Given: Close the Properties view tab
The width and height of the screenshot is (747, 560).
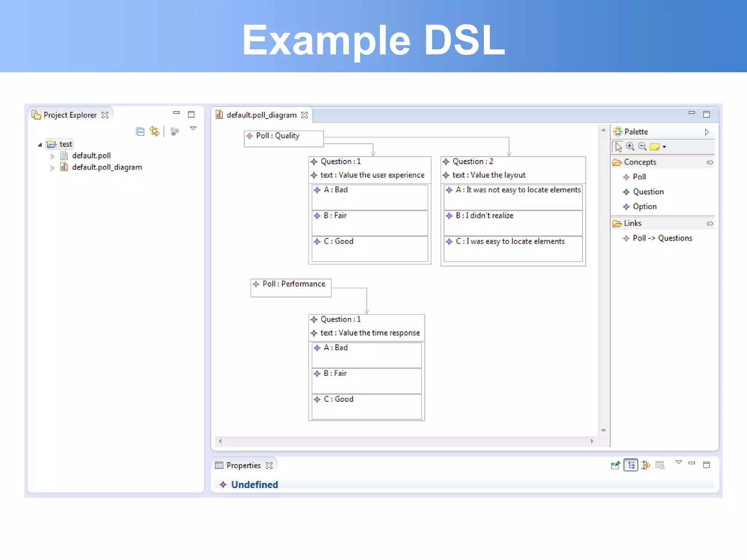Looking at the screenshot, I should point(269,466).
